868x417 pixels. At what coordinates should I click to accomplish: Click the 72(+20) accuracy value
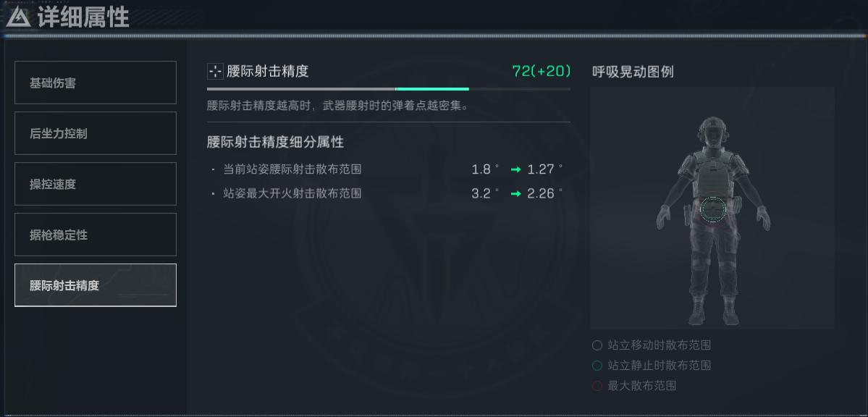point(542,71)
